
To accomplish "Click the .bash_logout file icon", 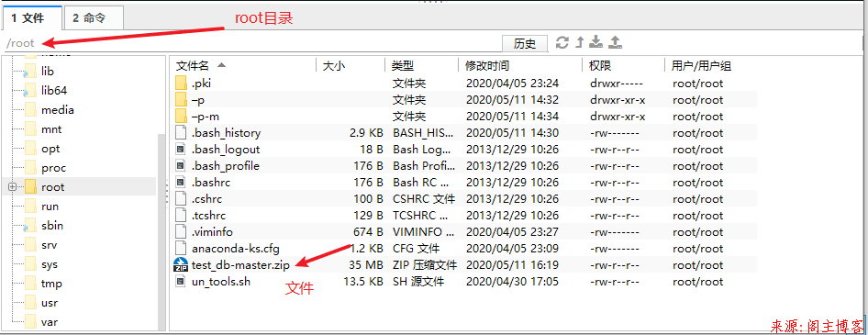I will click(x=181, y=150).
